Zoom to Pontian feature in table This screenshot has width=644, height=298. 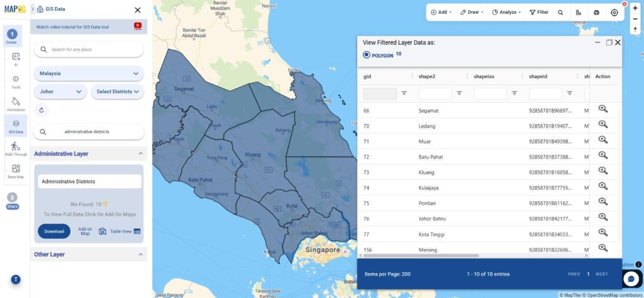(602, 202)
